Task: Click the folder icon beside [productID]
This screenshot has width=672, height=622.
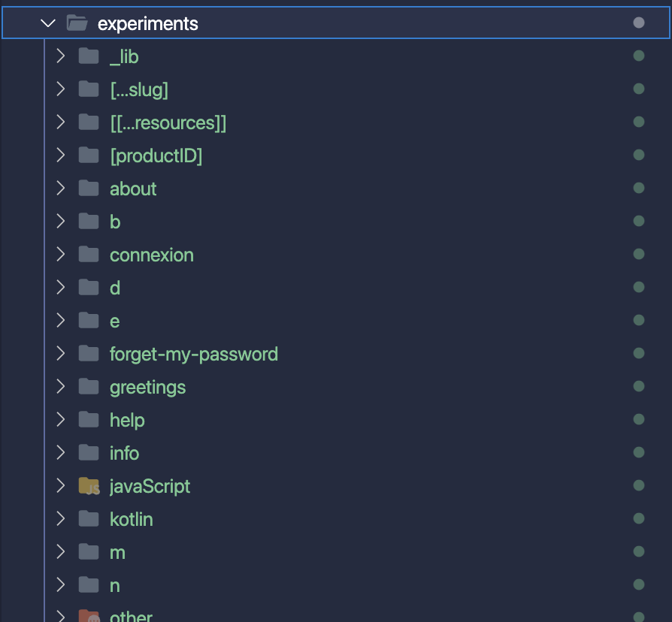Action: pyautogui.click(x=89, y=155)
